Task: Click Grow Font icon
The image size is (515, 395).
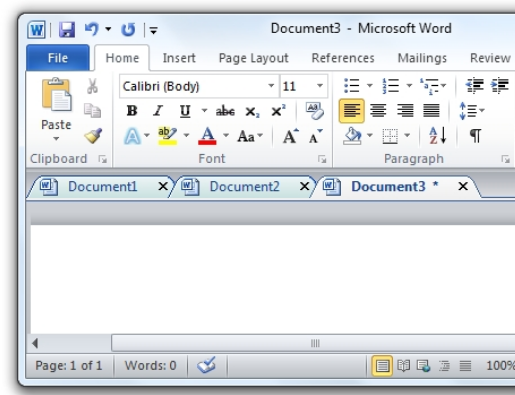Action: tap(290, 136)
